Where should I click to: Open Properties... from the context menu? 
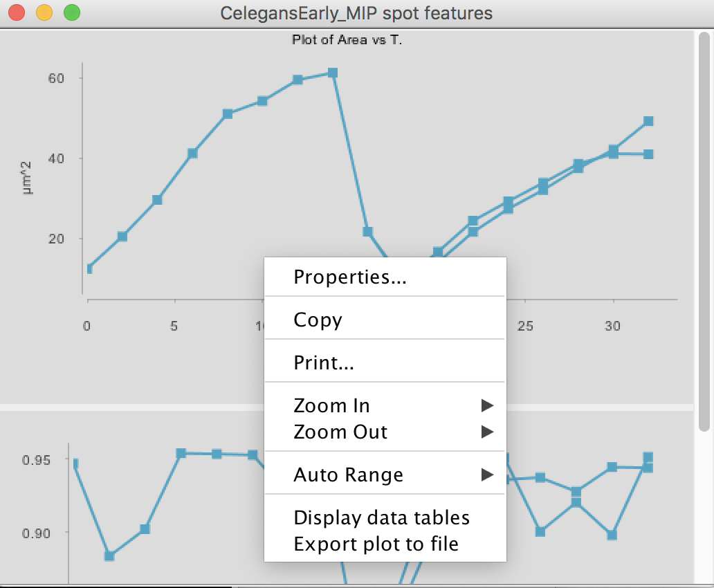click(x=385, y=277)
